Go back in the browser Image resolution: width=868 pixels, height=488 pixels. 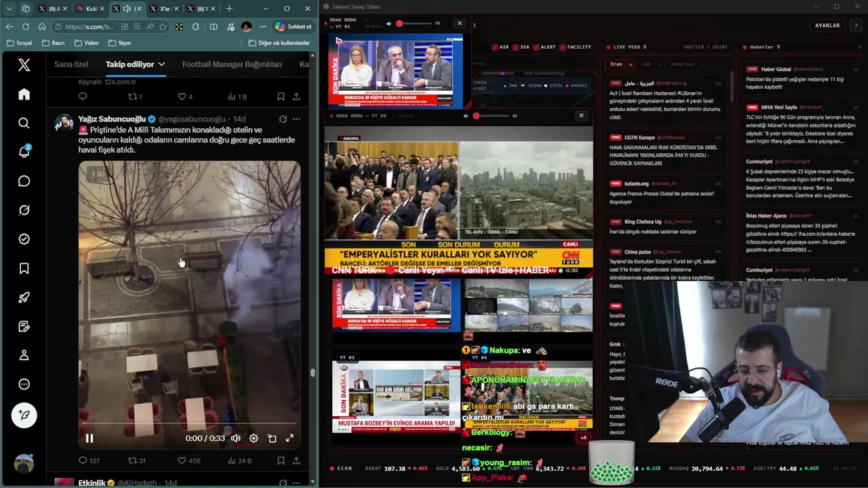(9, 26)
